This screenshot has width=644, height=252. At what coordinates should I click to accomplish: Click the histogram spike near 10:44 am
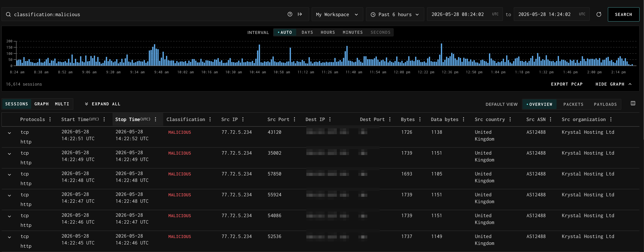point(259,55)
